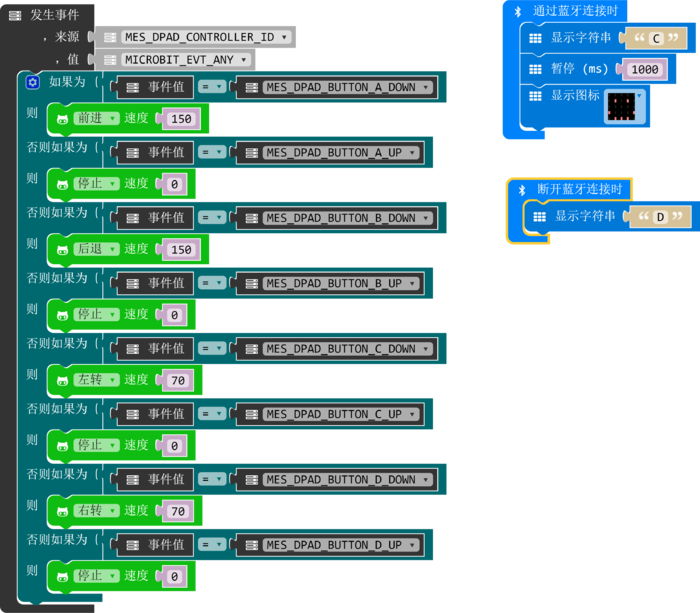This screenshot has width=700, height=613.
Task: Click the LED grid icon on 暂停 (ms) block
Action: tap(535, 69)
